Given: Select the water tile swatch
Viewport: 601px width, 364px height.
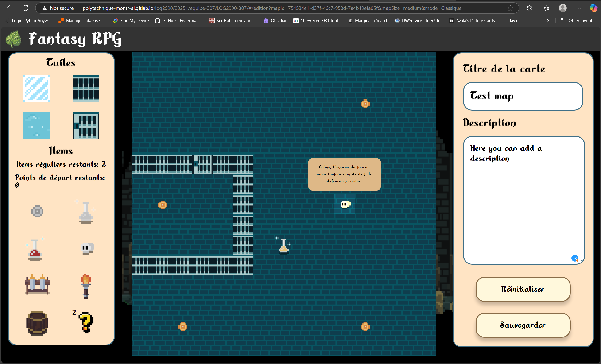Looking at the screenshot, I should pyautogui.click(x=36, y=126).
